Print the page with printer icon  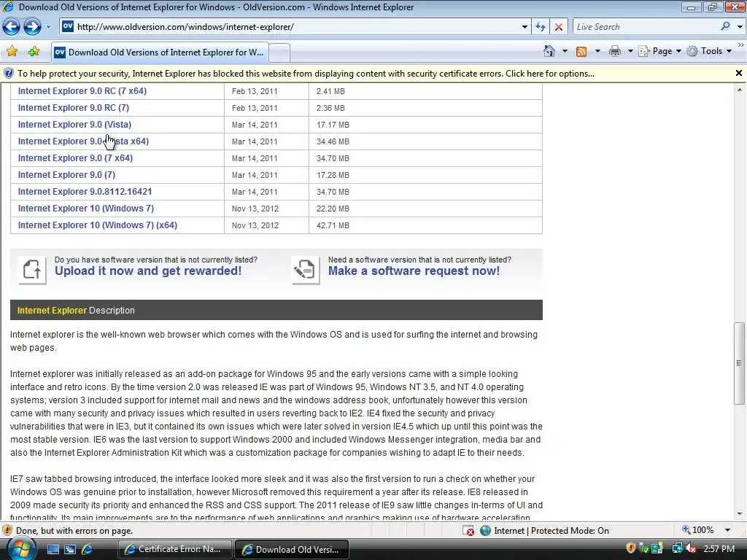click(615, 52)
